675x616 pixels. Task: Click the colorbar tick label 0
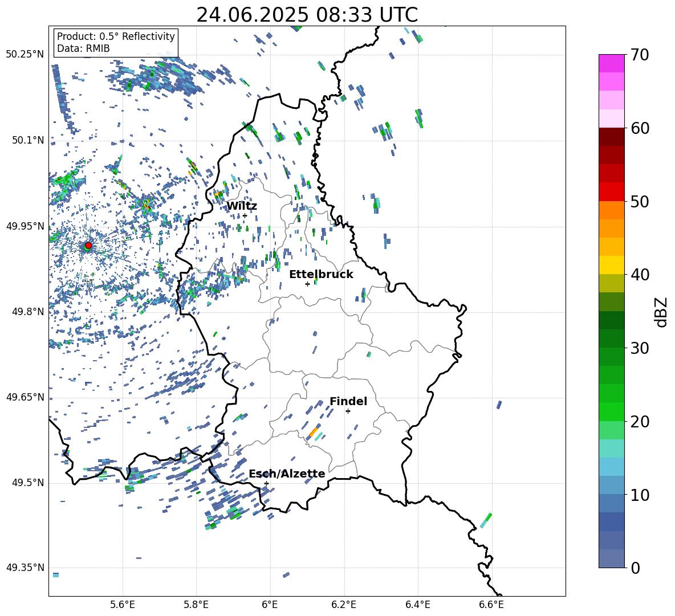636,568
